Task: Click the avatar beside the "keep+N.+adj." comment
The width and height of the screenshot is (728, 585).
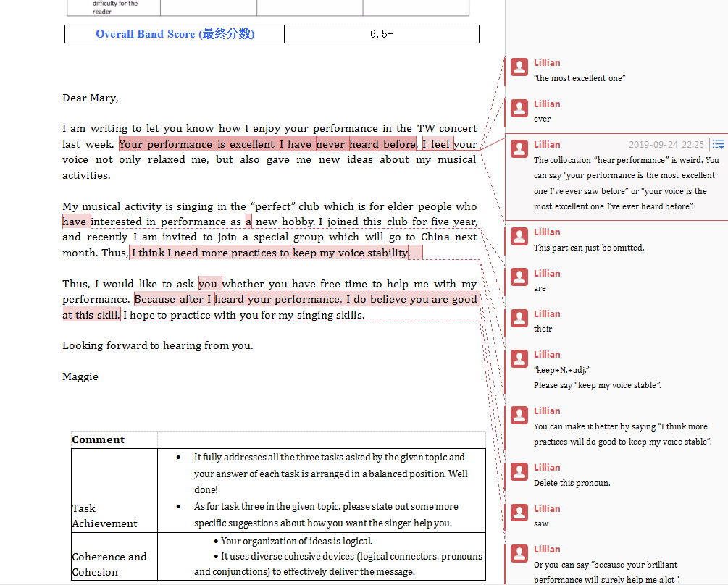Action: tap(519, 358)
